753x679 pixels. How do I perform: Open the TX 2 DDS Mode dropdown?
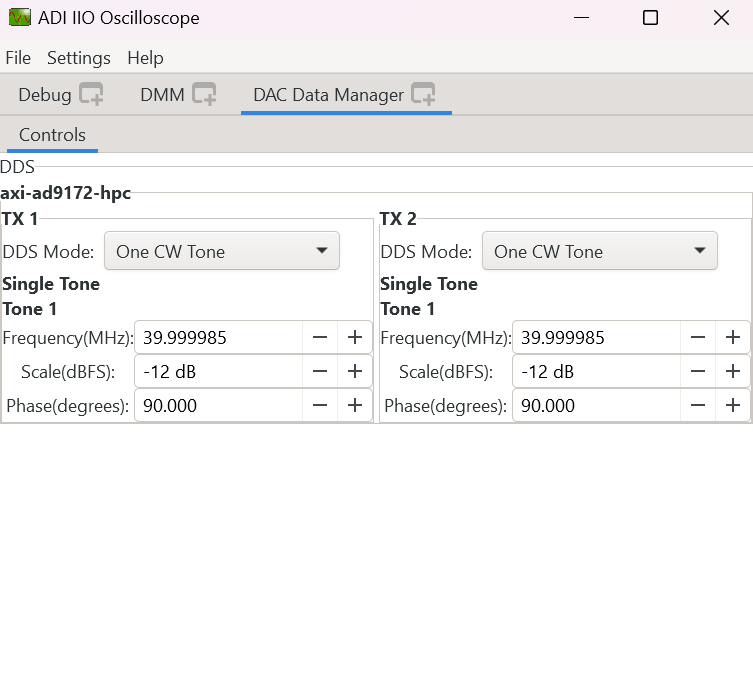pyautogui.click(x=599, y=251)
